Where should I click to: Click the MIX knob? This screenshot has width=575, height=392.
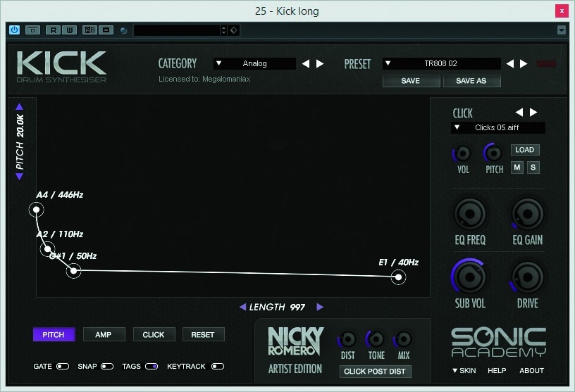pos(404,340)
